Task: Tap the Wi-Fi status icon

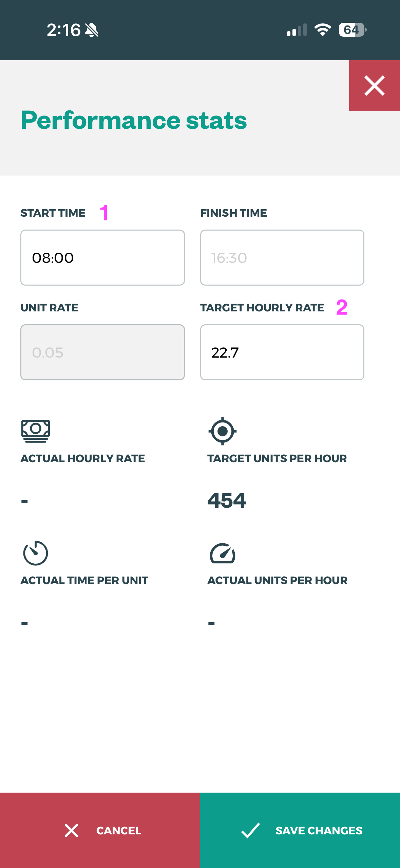Action: pos(323,30)
